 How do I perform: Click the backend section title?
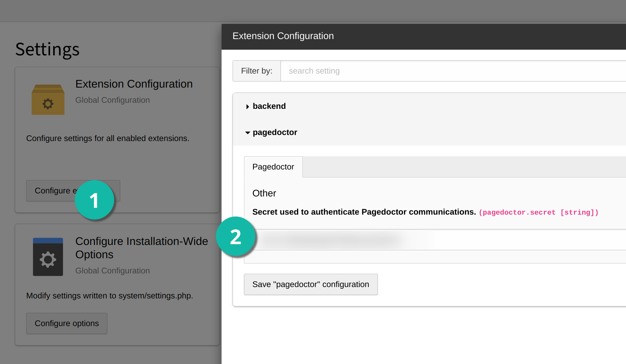point(269,106)
